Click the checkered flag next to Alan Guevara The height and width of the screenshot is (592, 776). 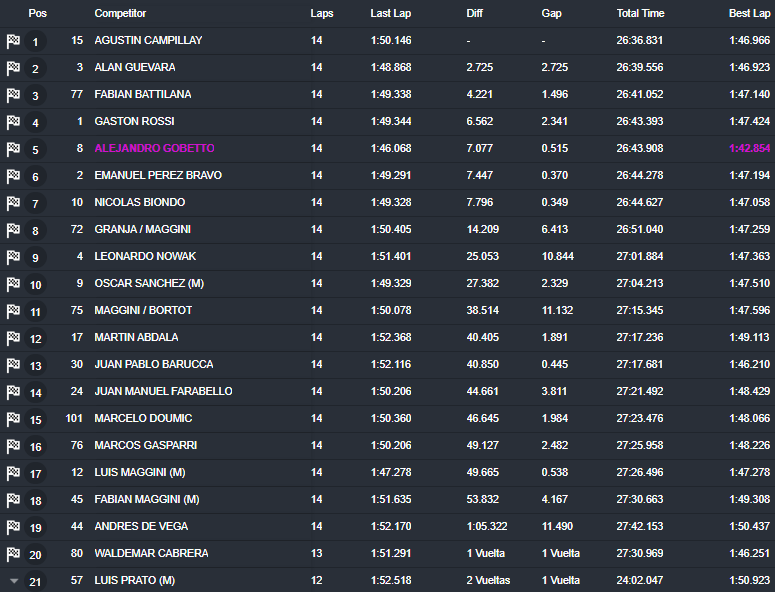point(13,68)
